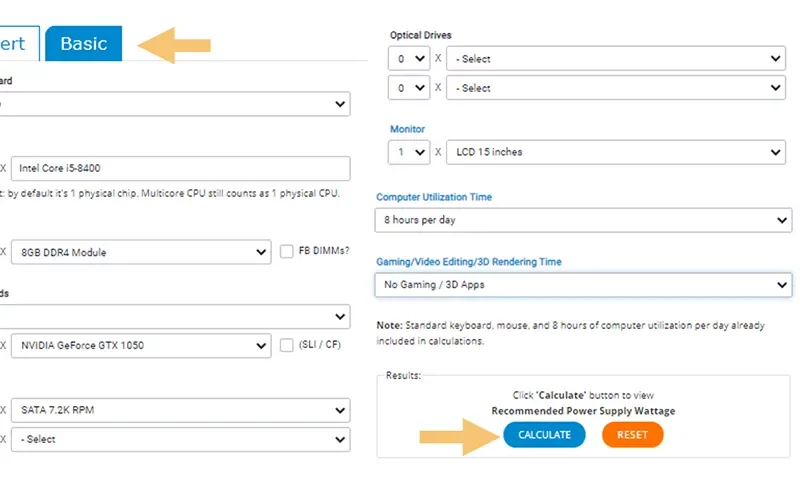Expand the 8 hours per day dropdown
This screenshot has width=800, height=487.
click(x=583, y=220)
